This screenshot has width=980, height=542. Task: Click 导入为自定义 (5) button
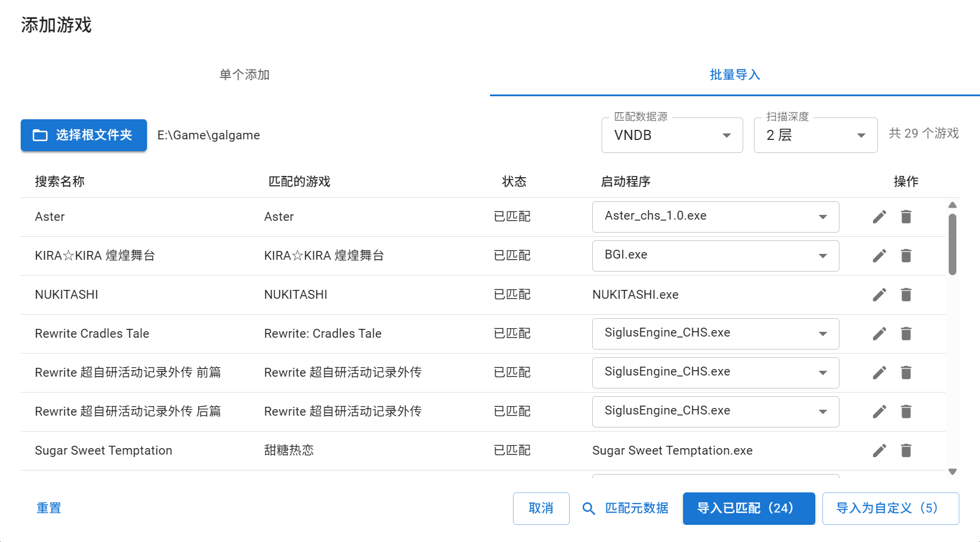click(890, 508)
